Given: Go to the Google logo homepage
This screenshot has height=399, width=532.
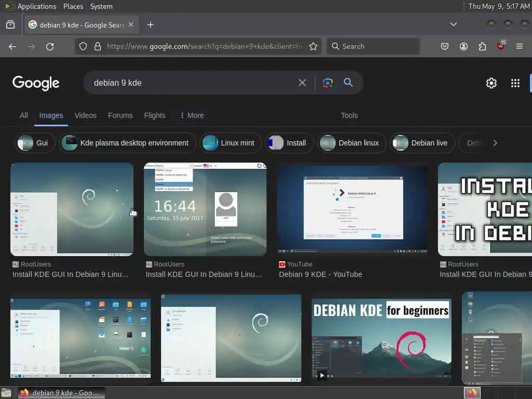Looking at the screenshot, I should point(36,83).
